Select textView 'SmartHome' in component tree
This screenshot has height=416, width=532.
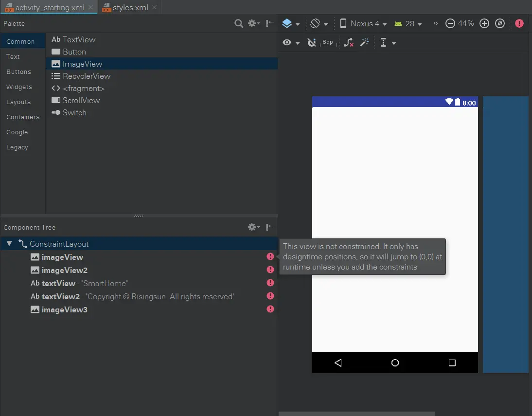point(139,283)
